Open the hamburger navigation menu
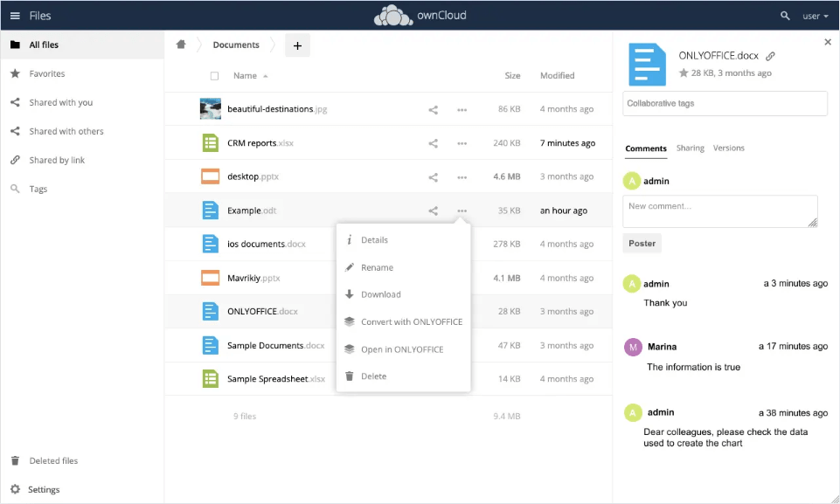Viewport: 840px width, 504px height. point(15,16)
